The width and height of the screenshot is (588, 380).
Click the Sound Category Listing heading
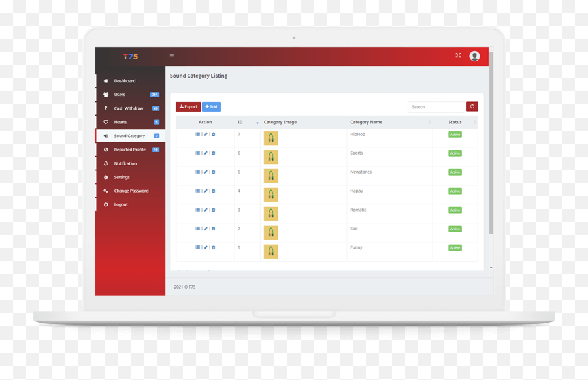(199, 76)
